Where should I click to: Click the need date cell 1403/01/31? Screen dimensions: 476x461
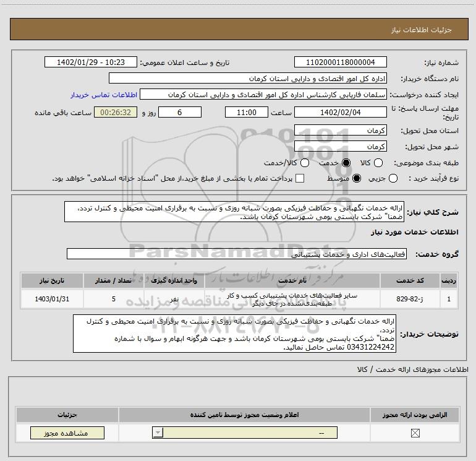52,299
